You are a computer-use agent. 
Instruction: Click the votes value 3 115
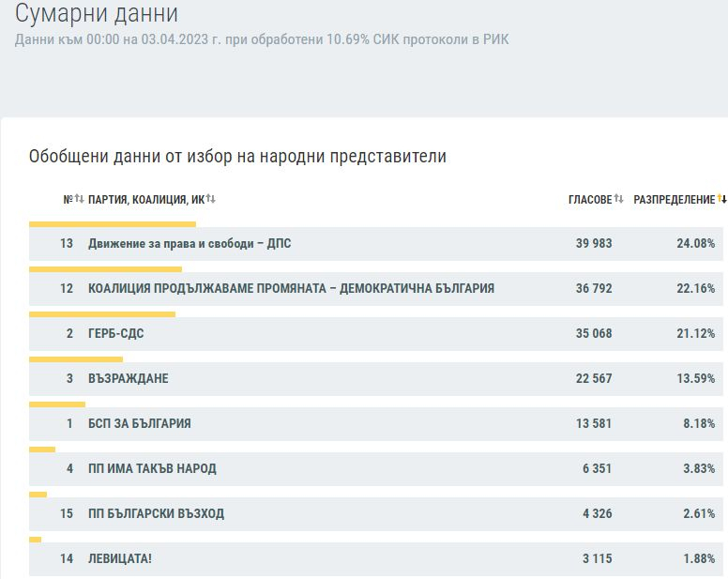597,558
